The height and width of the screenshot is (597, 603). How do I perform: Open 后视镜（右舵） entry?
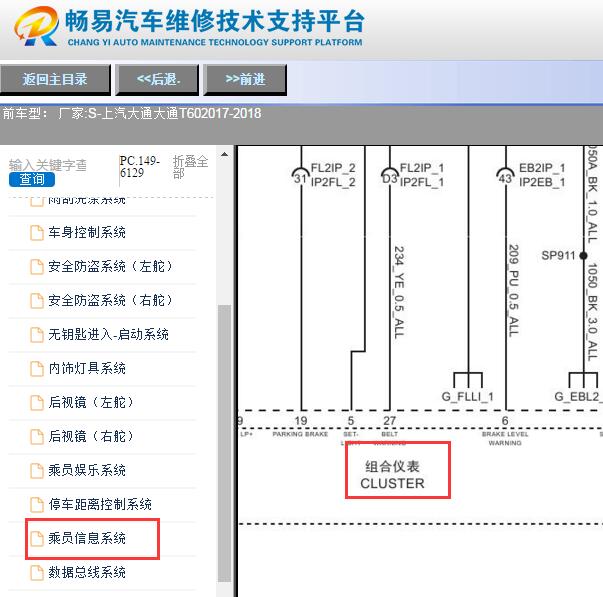point(91,436)
